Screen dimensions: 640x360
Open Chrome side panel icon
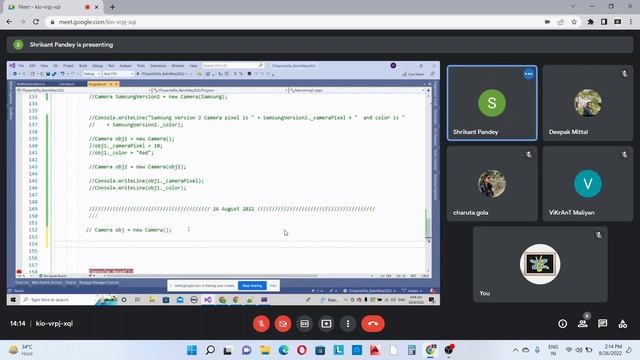tap(604, 22)
